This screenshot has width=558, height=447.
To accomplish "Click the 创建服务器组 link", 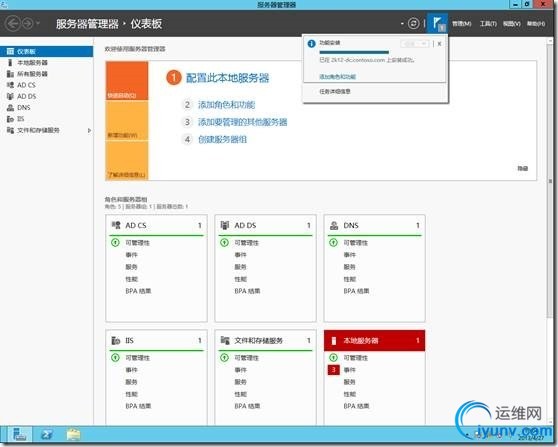I will coord(222,140).
